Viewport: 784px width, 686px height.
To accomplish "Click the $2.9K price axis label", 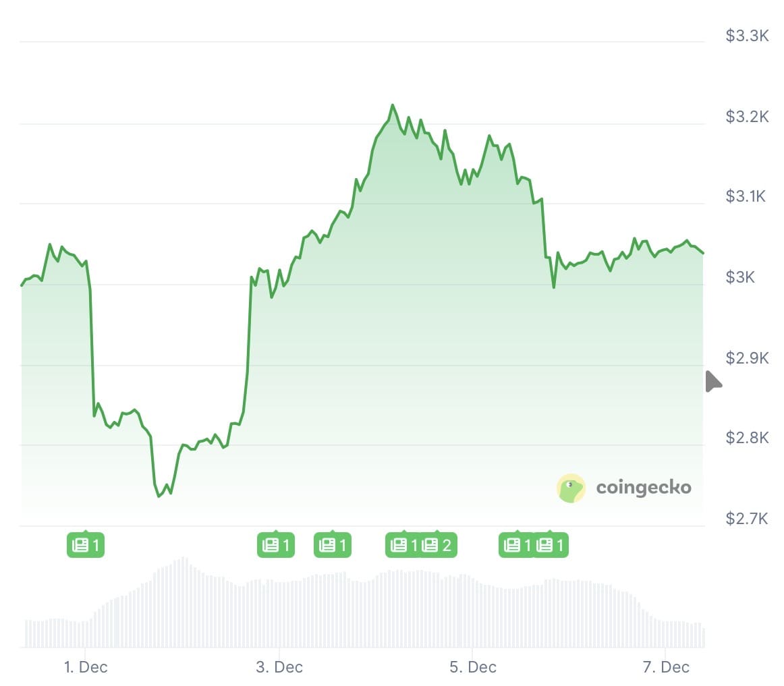I will point(747,358).
